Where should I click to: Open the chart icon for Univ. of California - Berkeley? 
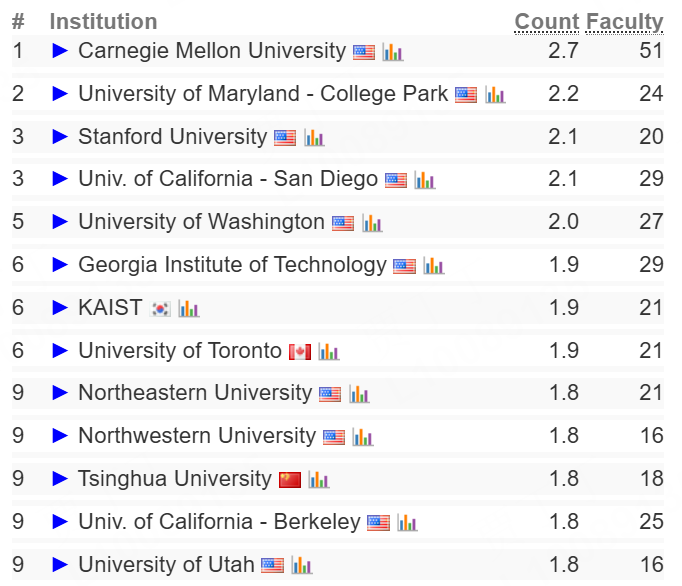[x=407, y=523]
